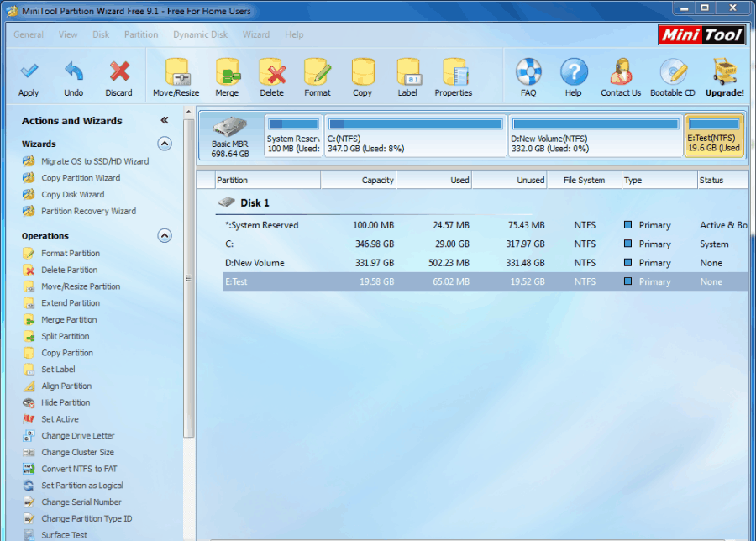Select the Delete partition toolbar icon
Viewport: 756px width, 541px height.
[x=272, y=78]
